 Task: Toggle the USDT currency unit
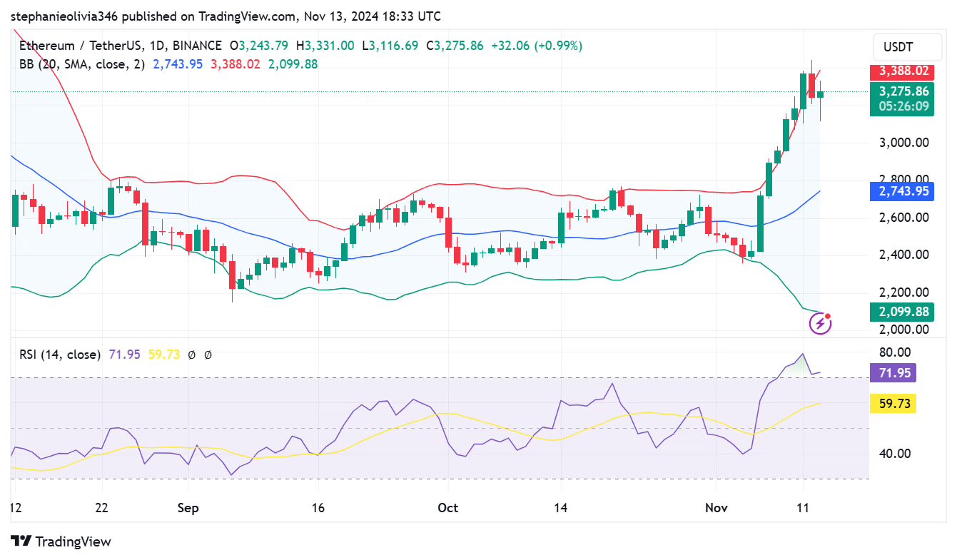pos(906,47)
